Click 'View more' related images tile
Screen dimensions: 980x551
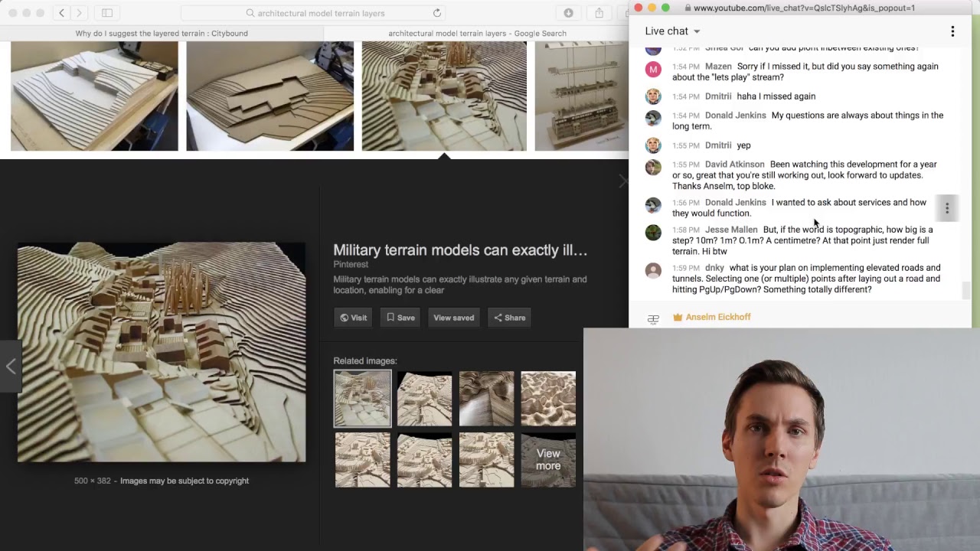pos(548,460)
